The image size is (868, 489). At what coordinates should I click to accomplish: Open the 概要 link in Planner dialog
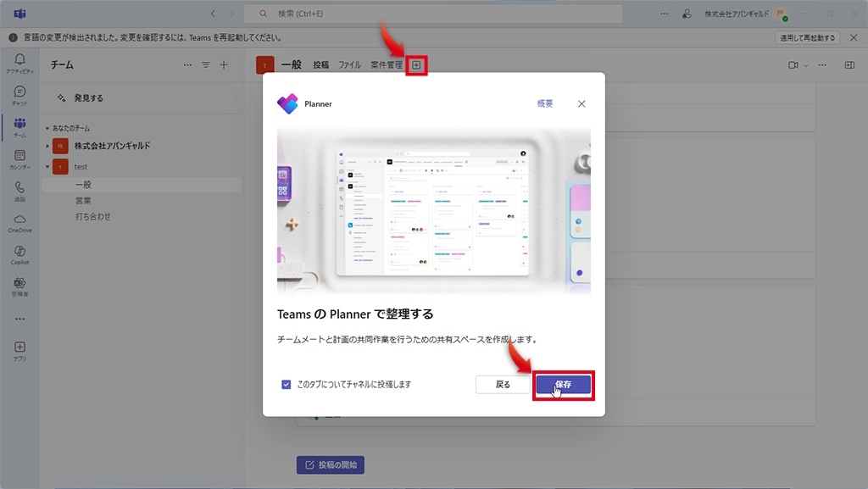point(545,103)
